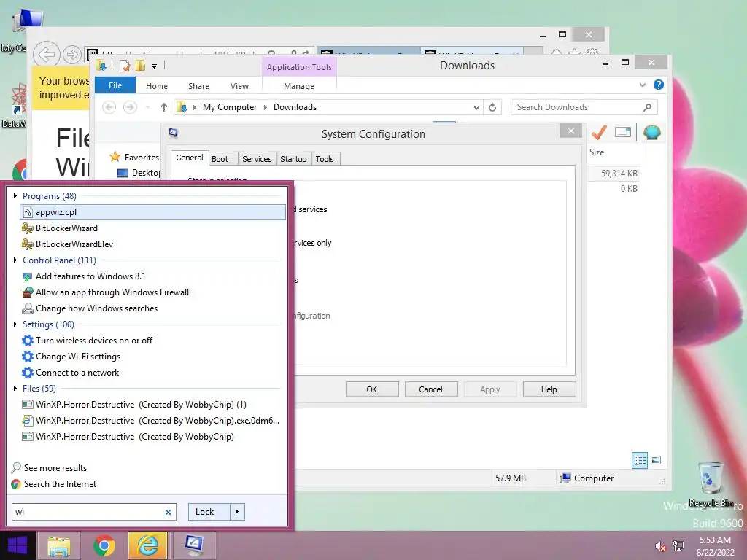
Task: Click the Help button in System Configuration
Action: click(x=549, y=389)
